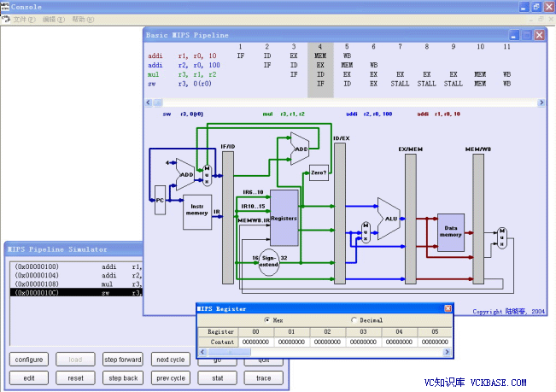Advance with the next cycle button
The width and height of the screenshot is (556, 392).
click(171, 360)
